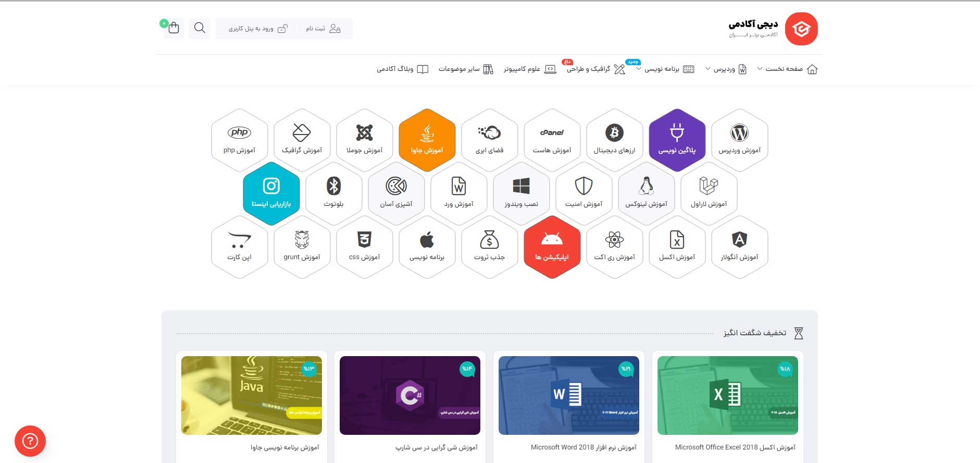Expand the برنامه نویسی navigation dropdown
Screen dimensions: 980x463
(x=665, y=69)
